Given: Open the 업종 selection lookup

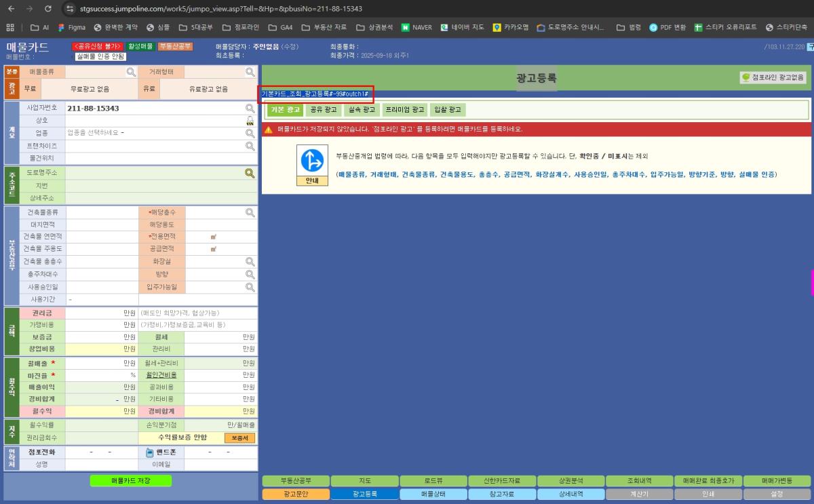Looking at the screenshot, I should [x=250, y=133].
